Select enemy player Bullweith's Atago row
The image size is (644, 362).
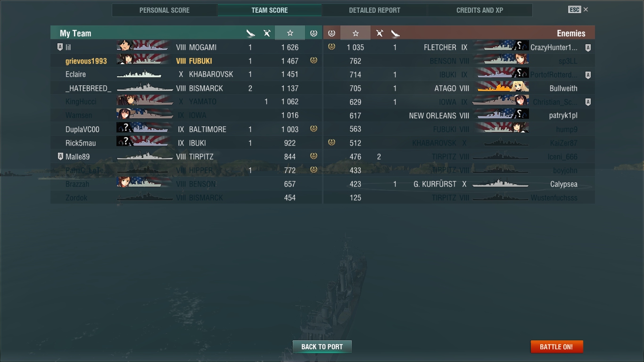tap(459, 88)
